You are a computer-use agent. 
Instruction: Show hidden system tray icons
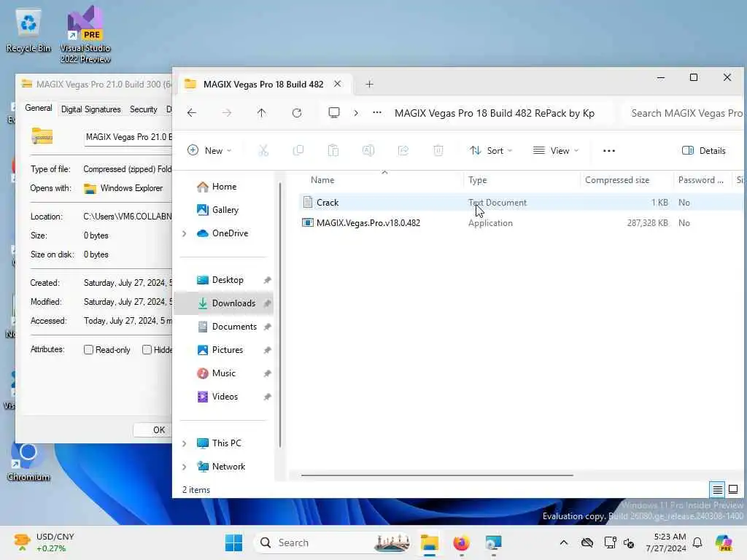click(x=564, y=542)
